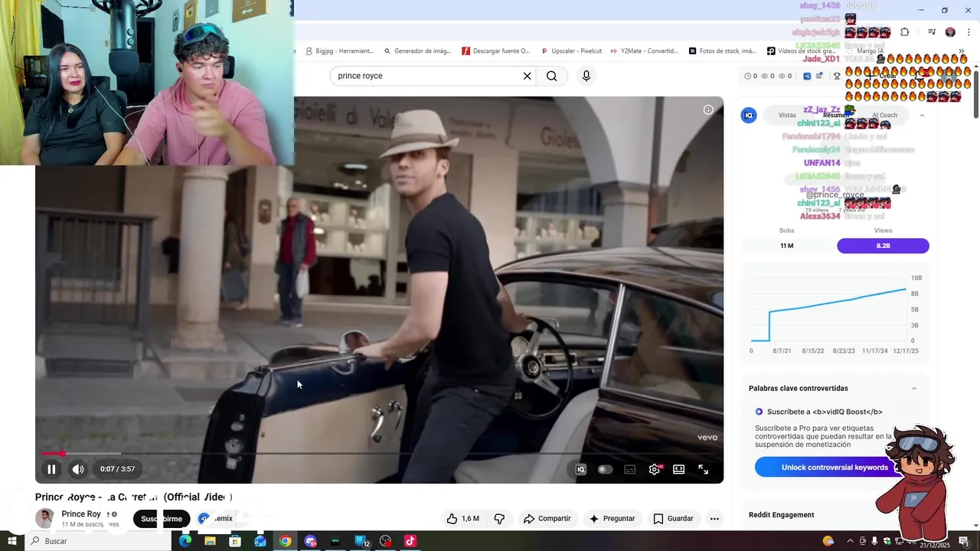Viewport: 980px width, 551px height.
Task: Open Vídeos de stock gra... bookmark
Action: point(801,51)
